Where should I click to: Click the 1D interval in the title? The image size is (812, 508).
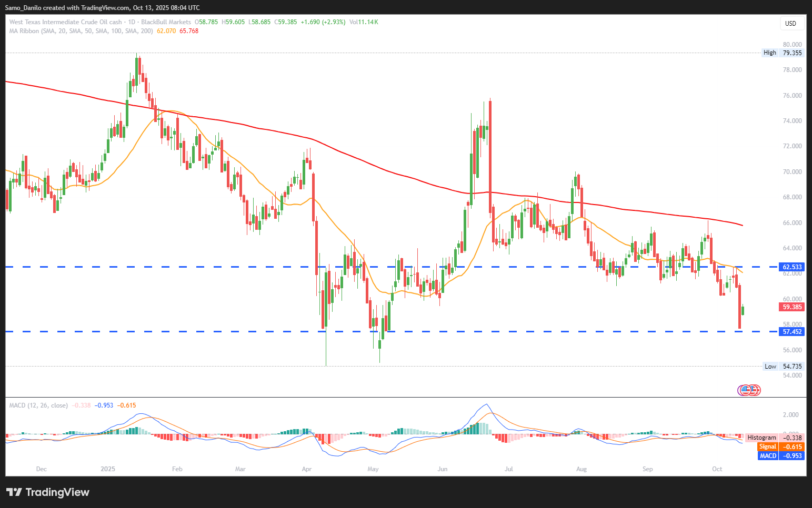click(x=132, y=22)
